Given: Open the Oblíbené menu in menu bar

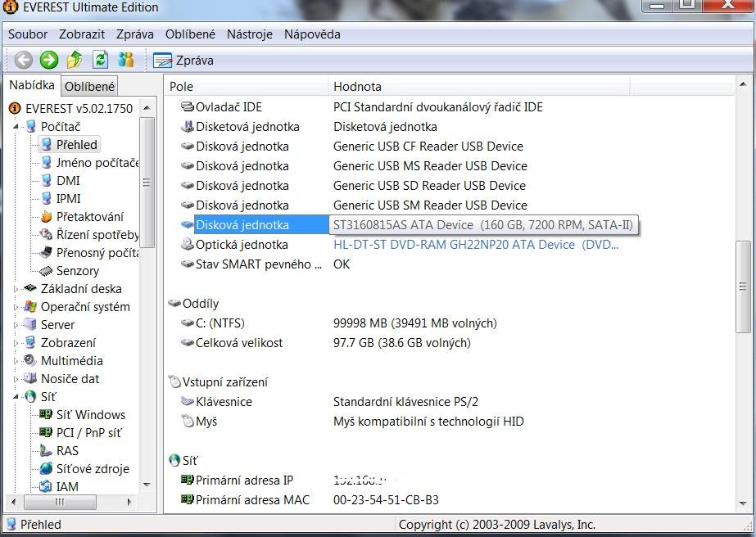Looking at the screenshot, I should point(190,34).
